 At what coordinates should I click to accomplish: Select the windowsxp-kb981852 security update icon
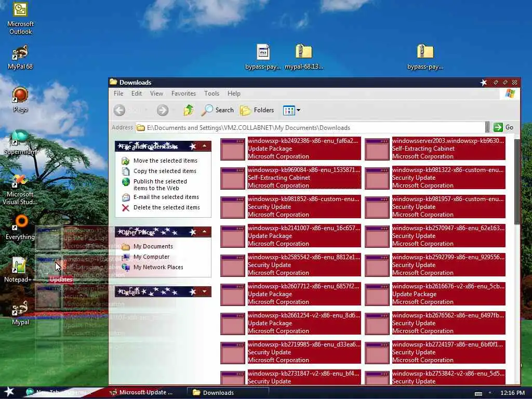point(232,207)
